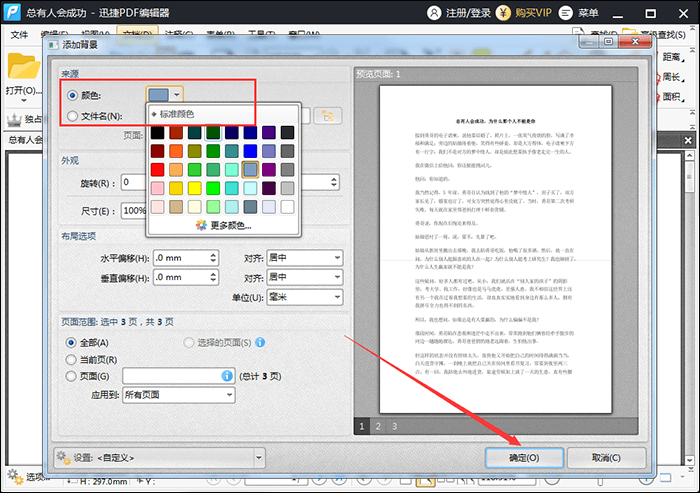Click the 购买VIP coin icon

tap(503, 13)
